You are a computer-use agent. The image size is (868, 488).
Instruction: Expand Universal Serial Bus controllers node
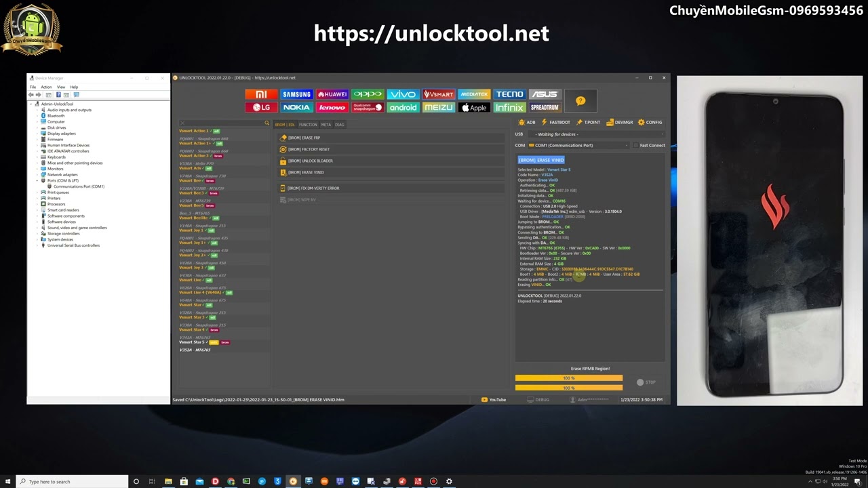tap(37, 245)
